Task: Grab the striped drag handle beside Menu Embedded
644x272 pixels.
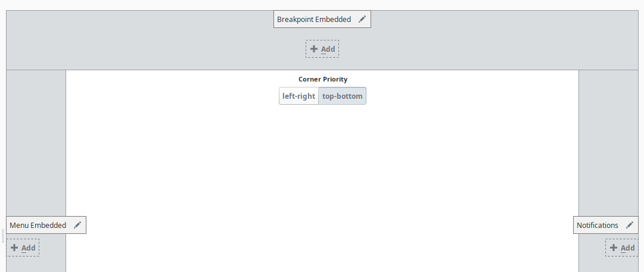Action: [x=3, y=236]
